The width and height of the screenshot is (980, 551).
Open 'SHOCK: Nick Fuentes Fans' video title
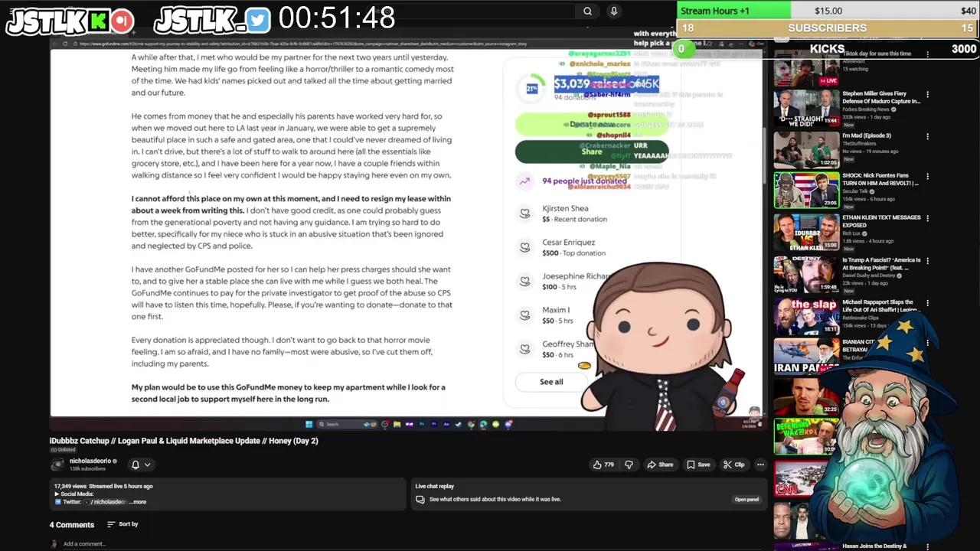tap(880, 179)
